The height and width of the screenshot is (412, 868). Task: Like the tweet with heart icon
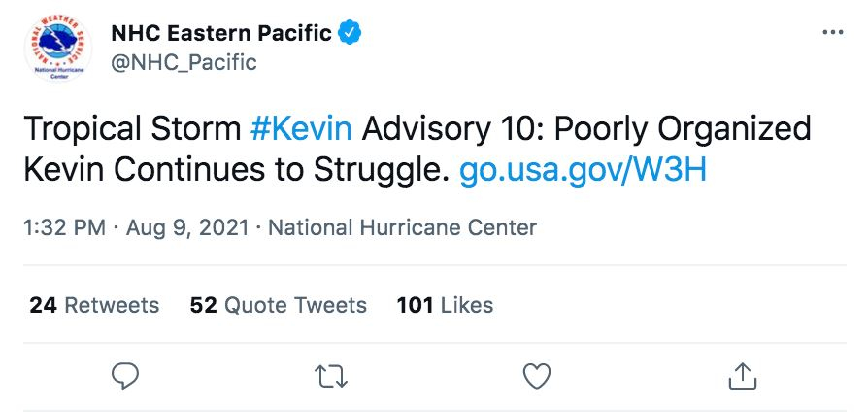point(537,375)
